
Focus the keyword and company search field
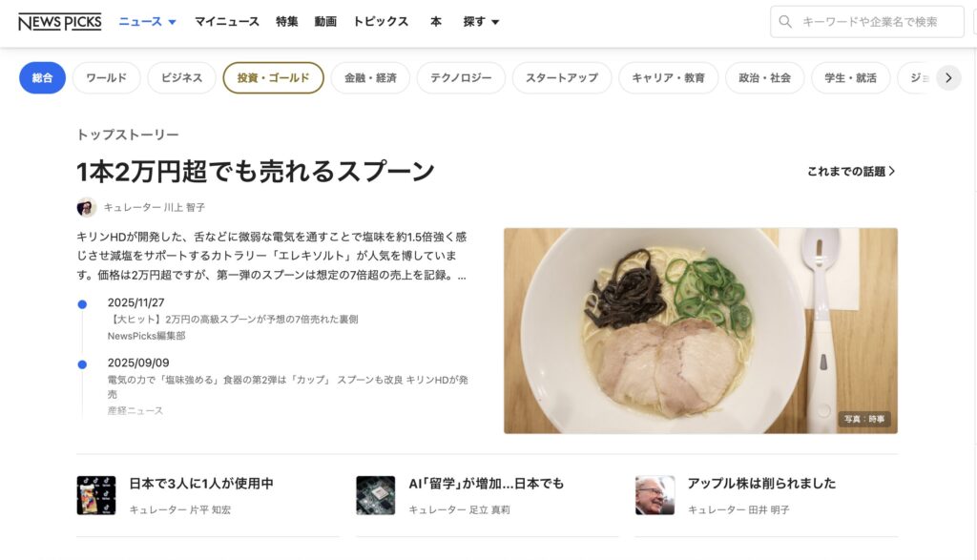point(867,22)
